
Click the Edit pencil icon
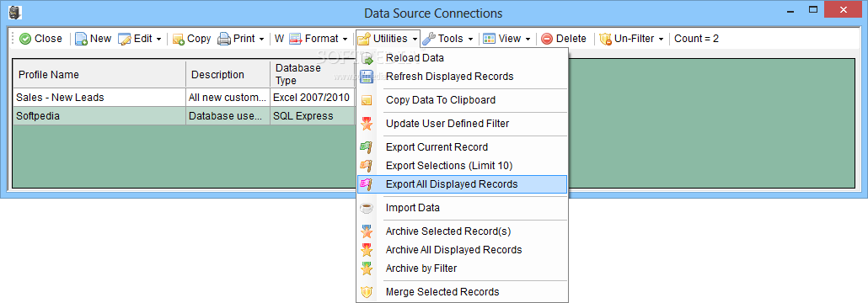(125, 39)
